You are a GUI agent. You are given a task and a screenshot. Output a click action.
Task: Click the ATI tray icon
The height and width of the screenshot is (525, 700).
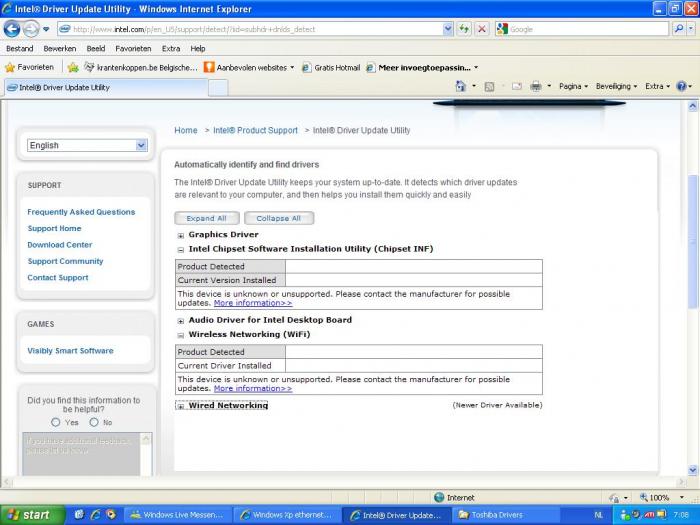649,515
